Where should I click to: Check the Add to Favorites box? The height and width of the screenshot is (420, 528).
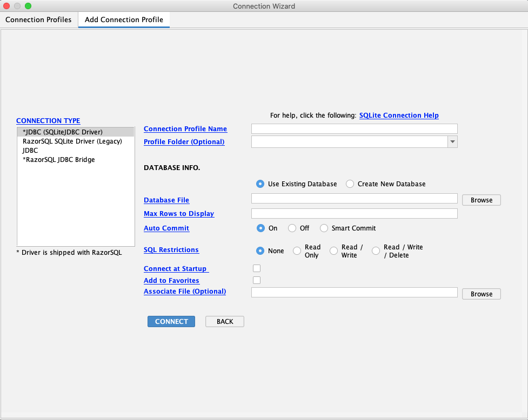pos(257,280)
